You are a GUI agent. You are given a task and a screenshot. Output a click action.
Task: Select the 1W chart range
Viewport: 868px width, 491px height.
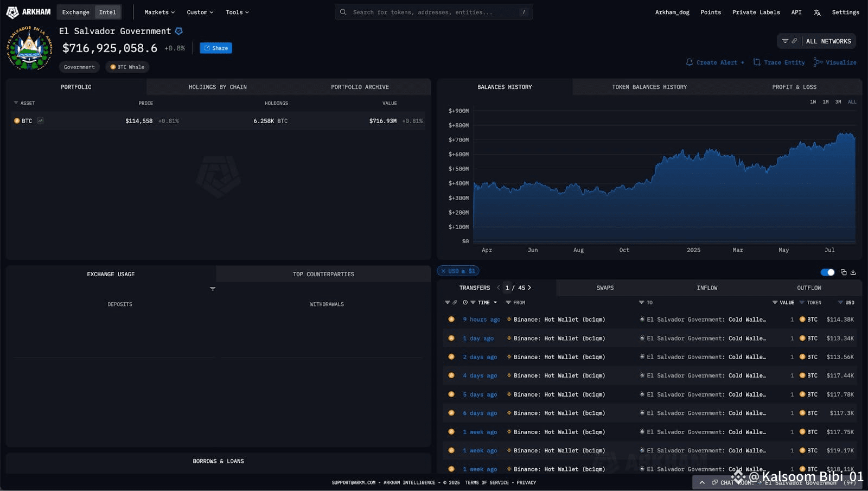point(813,102)
